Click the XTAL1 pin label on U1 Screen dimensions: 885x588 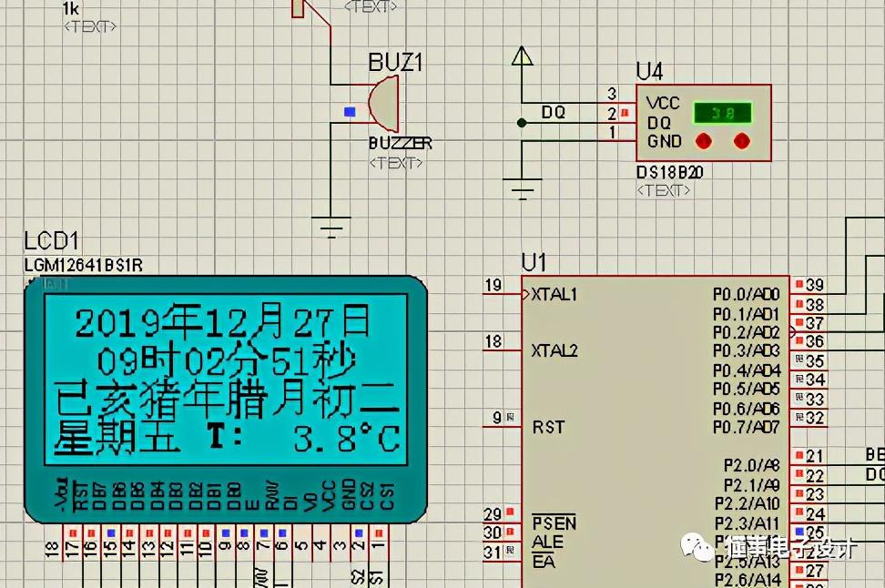554,295
